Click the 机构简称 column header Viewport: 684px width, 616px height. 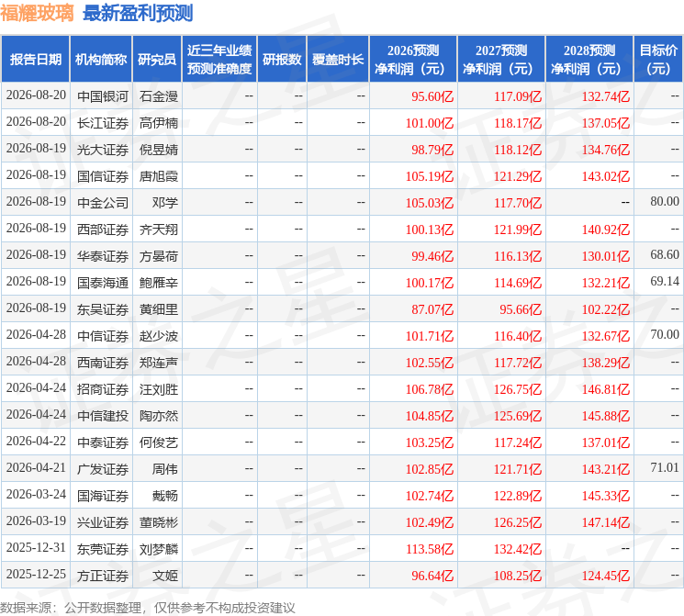pos(101,59)
